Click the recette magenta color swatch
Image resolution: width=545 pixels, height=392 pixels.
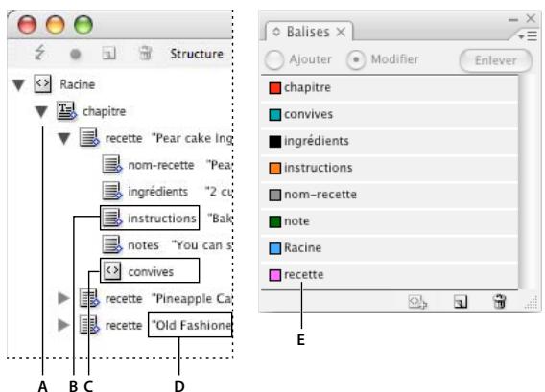(x=275, y=275)
